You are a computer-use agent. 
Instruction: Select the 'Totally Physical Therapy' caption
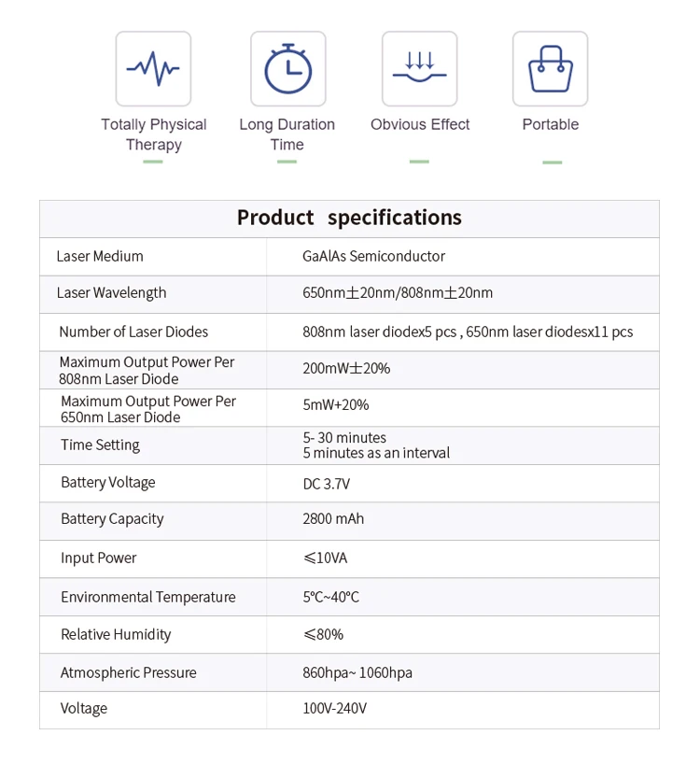point(154,134)
